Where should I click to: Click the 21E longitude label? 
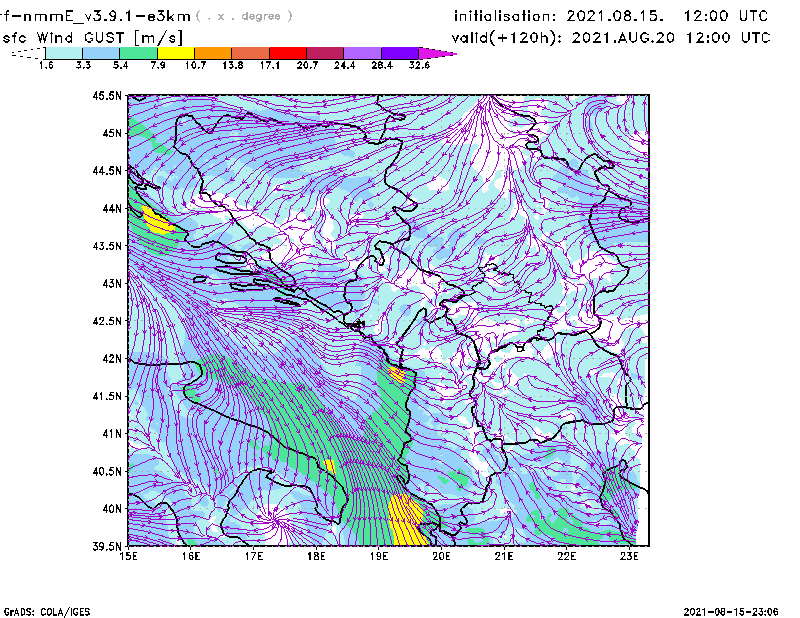coord(504,556)
